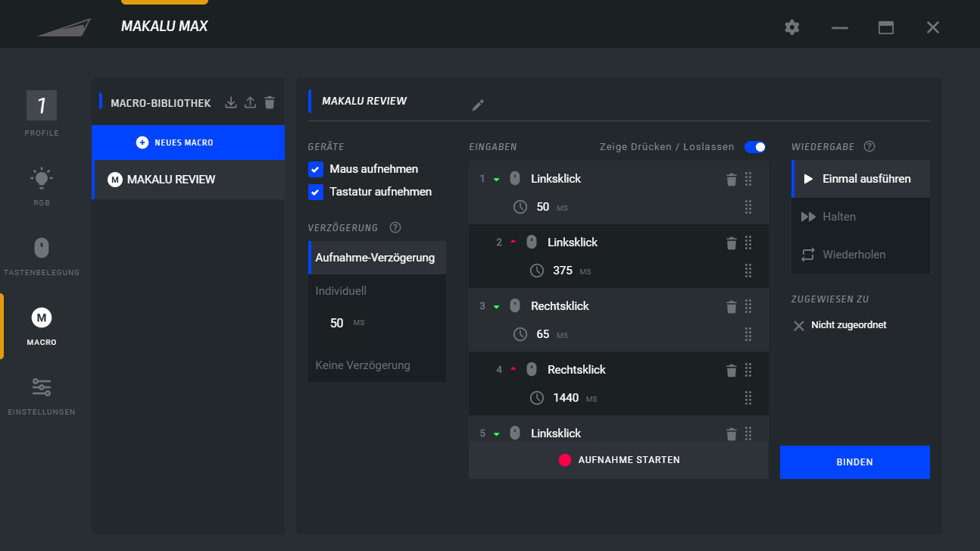Click help icon next to Wiedergabe

tap(869, 146)
